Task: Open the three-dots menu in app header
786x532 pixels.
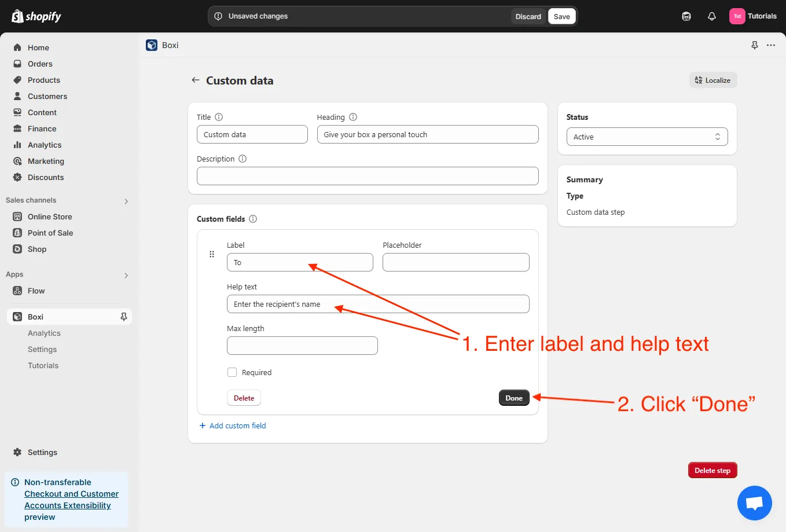Action: (x=771, y=45)
